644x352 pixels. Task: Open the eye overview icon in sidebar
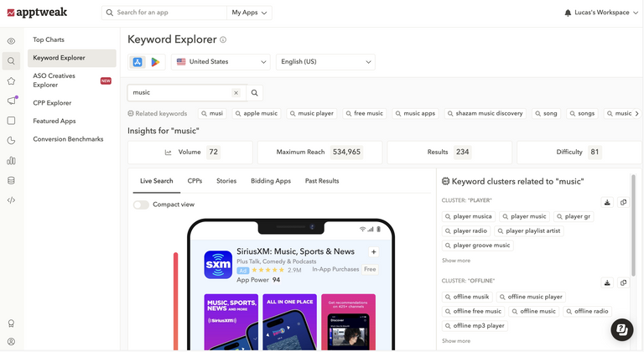tap(11, 41)
